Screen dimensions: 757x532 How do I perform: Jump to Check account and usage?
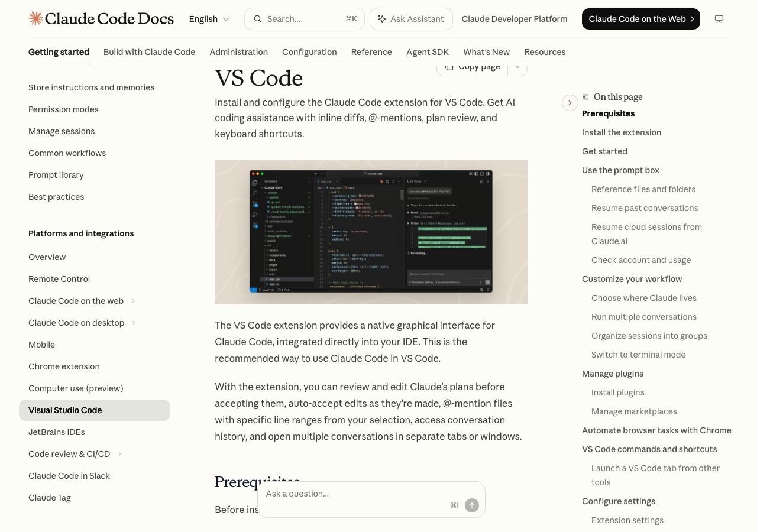pos(641,260)
